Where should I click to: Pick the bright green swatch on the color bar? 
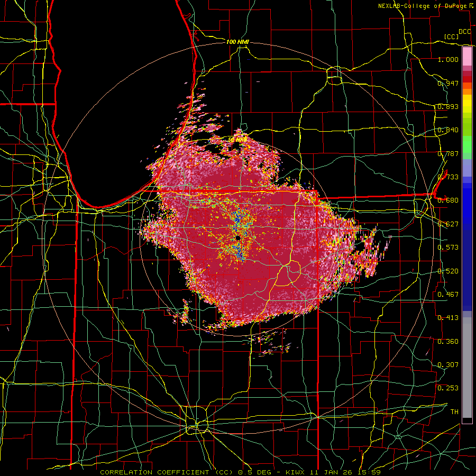(x=467, y=144)
